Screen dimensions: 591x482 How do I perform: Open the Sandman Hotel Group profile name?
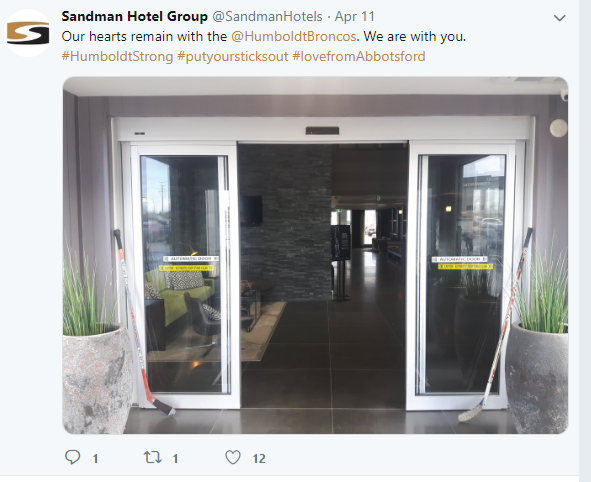click(135, 17)
